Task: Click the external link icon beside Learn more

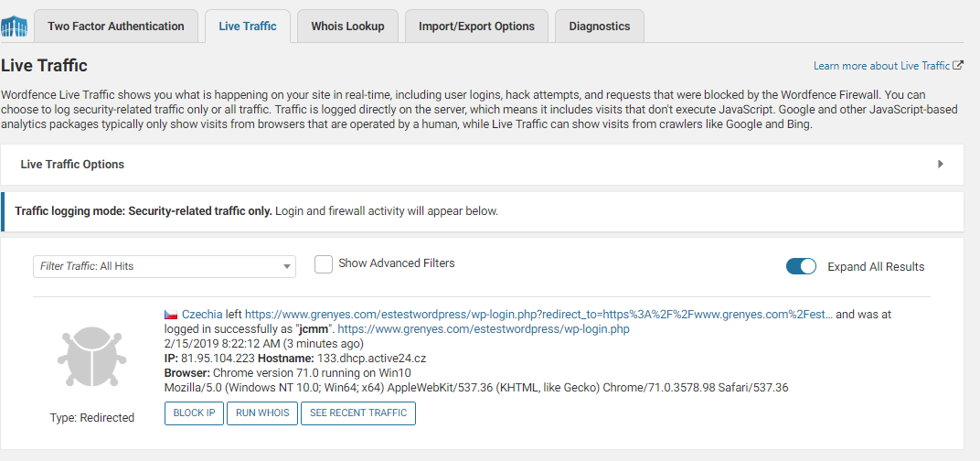Action: [958, 66]
